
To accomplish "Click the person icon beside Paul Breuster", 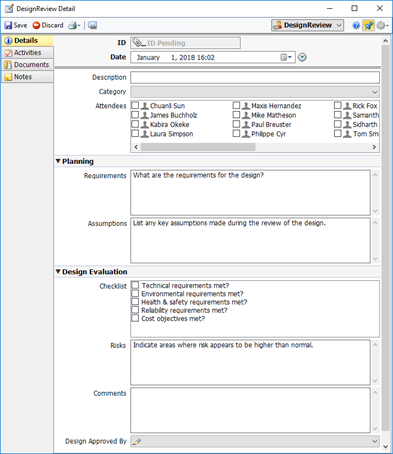I will tap(246, 125).
